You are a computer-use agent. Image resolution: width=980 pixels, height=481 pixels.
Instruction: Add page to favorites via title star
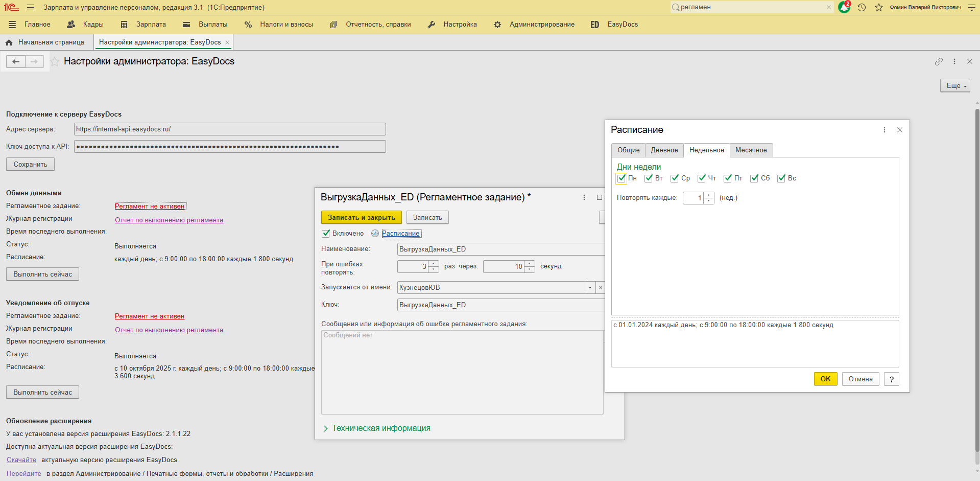tap(55, 62)
